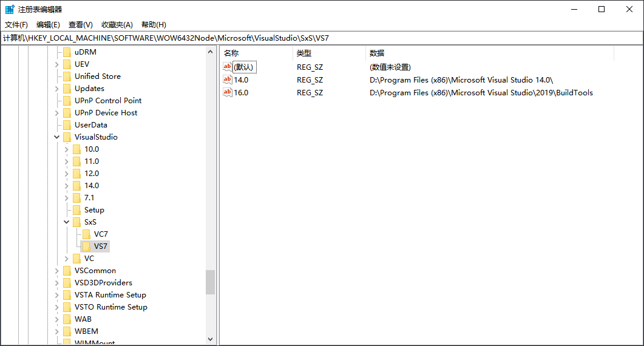The width and height of the screenshot is (644, 346).
Task: Close the Registry Editor window
Action: pos(629,9)
